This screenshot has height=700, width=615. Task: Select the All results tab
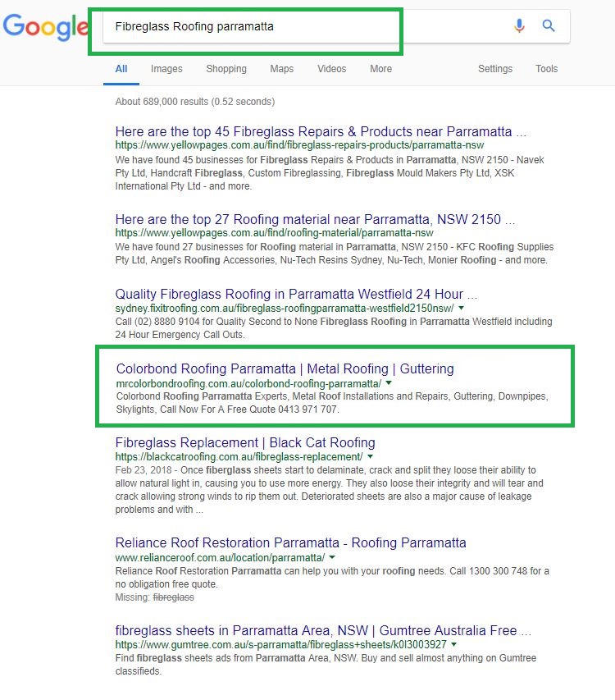pyautogui.click(x=121, y=69)
